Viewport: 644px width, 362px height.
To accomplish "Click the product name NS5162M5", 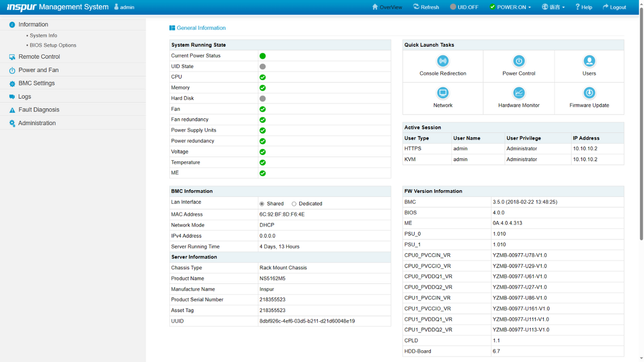I will [x=272, y=279].
